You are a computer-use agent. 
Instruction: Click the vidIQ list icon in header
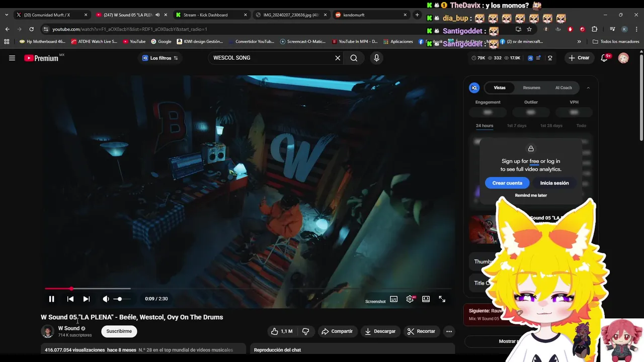tap(539, 58)
